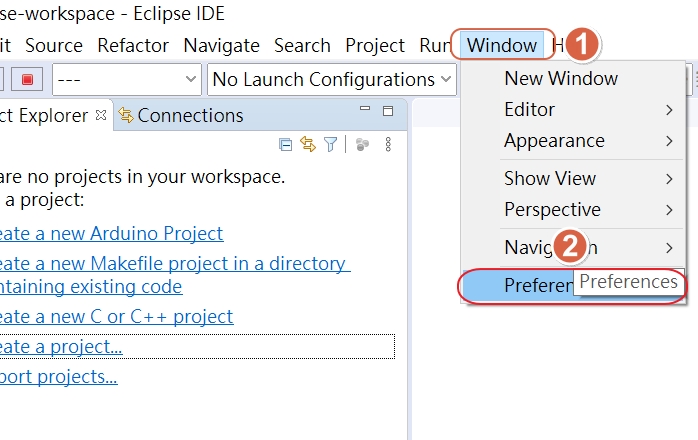This screenshot has height=440, width=698.
Task: Click the Connections tab icon
Action: (126, 115)
